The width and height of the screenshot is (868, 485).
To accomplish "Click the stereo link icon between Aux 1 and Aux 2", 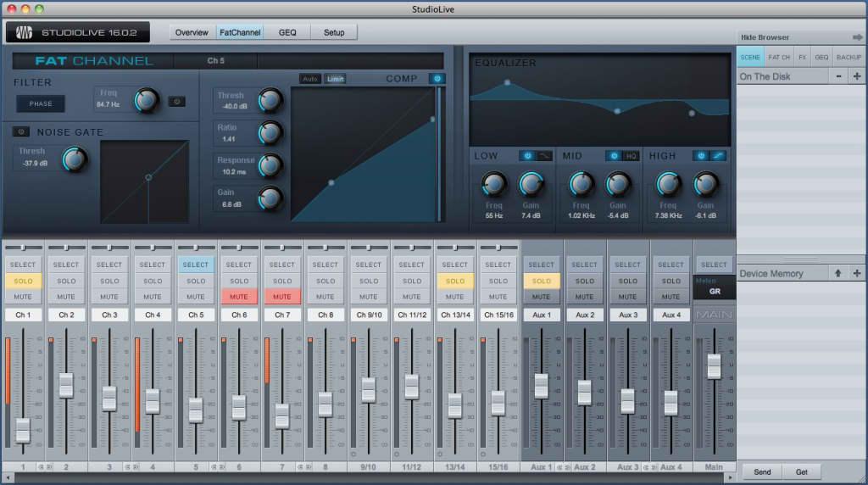I will 564,467.
